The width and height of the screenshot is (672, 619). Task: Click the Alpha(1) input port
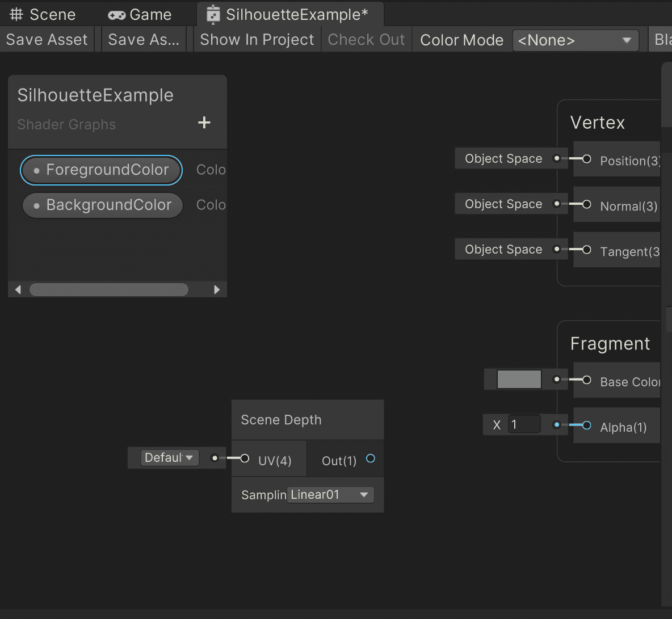(x=587, y=426)
